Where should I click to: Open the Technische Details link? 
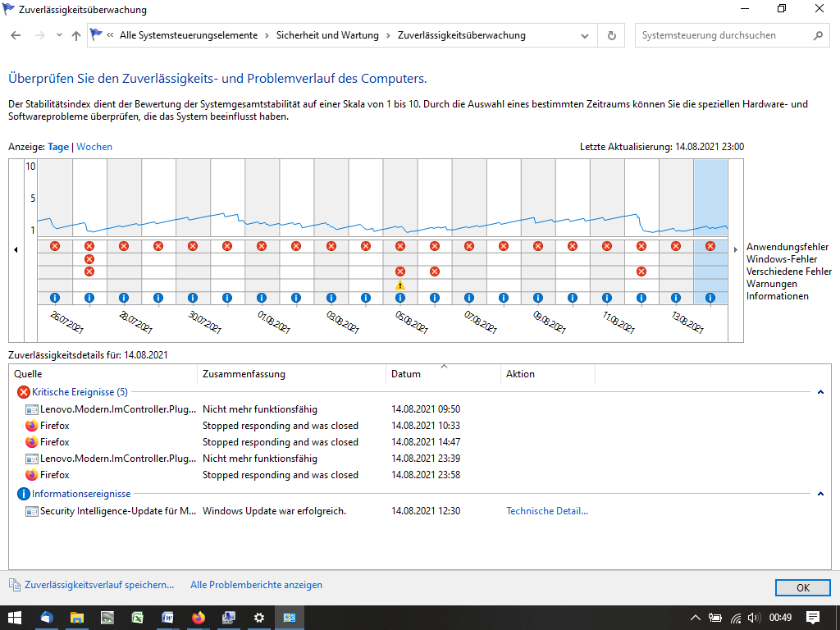click(546, 511)
